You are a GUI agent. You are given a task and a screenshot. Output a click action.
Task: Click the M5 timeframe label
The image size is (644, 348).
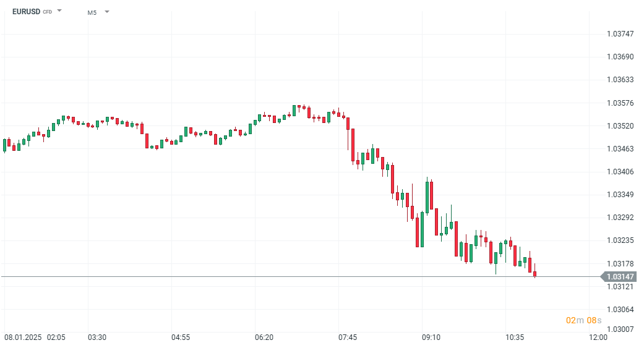click(92, 12)
